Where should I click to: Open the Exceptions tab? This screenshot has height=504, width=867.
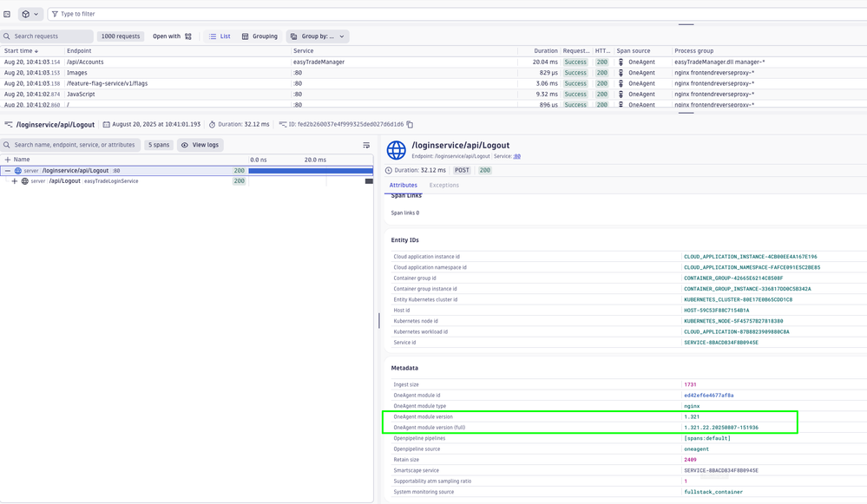tap(444, 185)
